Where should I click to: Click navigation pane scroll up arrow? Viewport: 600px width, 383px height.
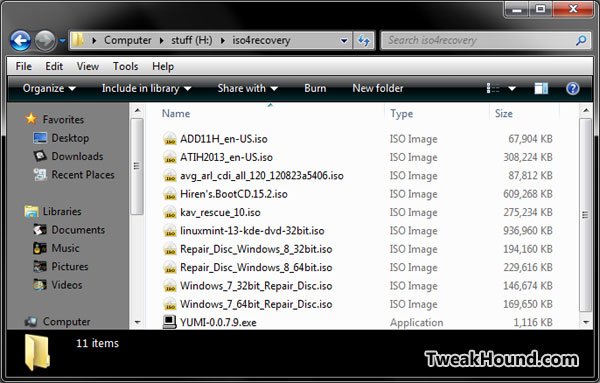(x=137, y=111)
